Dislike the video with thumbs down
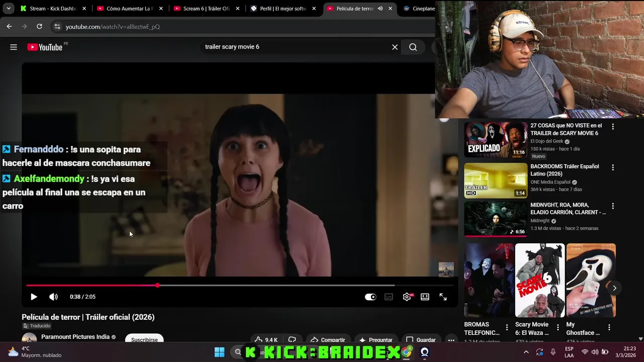Image resolution: width=644 pixels, height=362 pixels. click(292, 339)
